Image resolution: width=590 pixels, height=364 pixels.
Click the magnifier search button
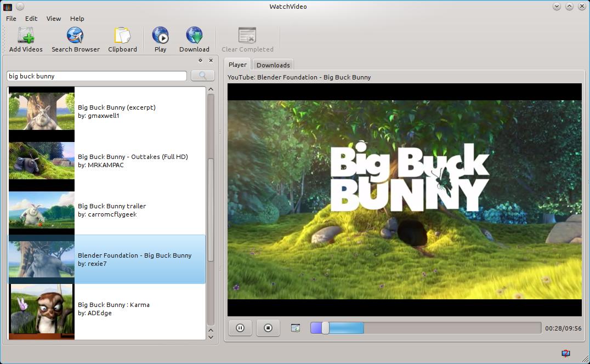tap(203, 76)
